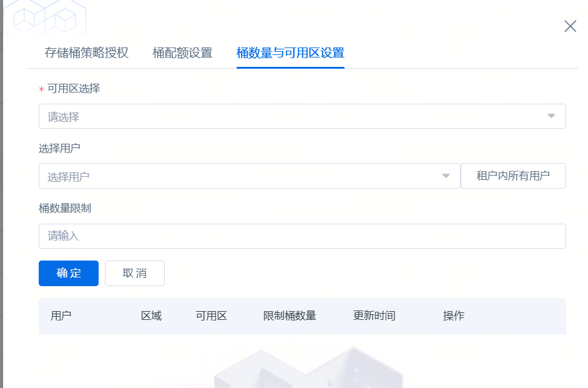Select the 桶数量与可用区设置 tab
The width and height of the screenshot is (588, 388).
[x=290, y=53]
